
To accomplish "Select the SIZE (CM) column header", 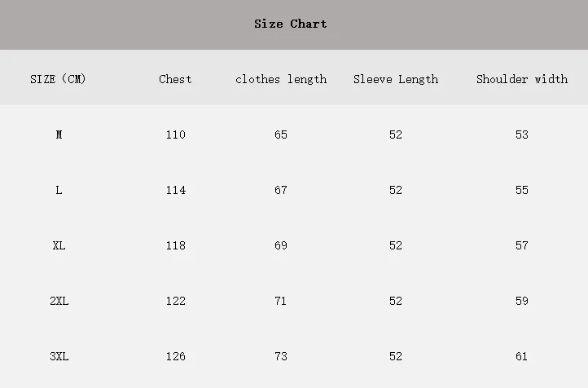I will point(58,79).
